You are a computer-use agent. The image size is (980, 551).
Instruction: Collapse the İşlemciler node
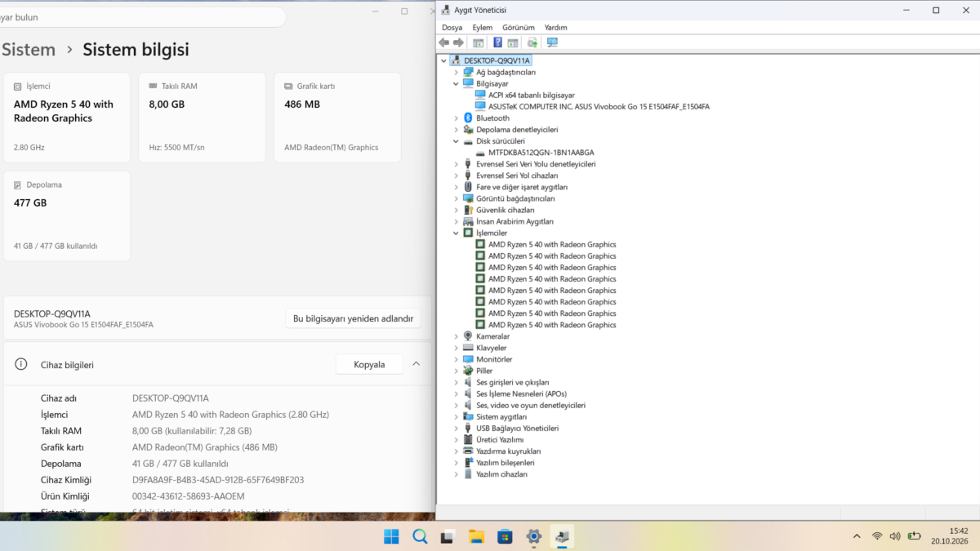point(457,233)
